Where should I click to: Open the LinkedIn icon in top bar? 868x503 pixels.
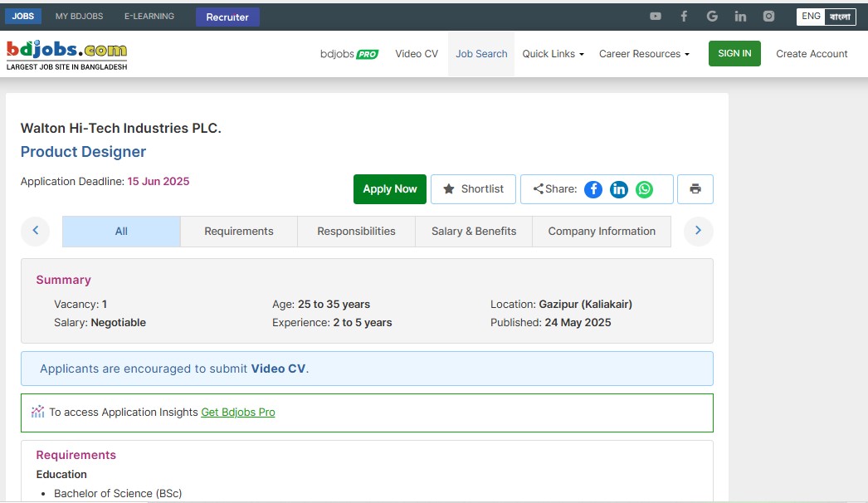point(740,17)
